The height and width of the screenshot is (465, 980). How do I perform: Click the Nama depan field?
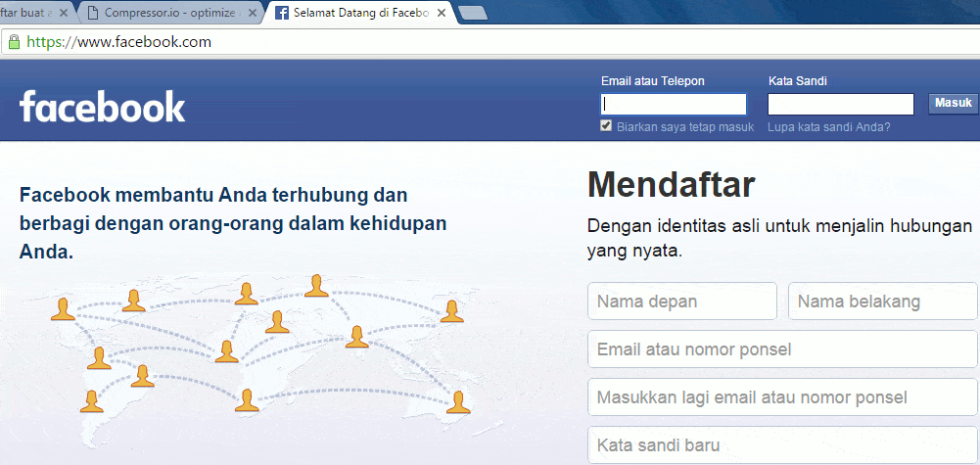coord(681,302)
